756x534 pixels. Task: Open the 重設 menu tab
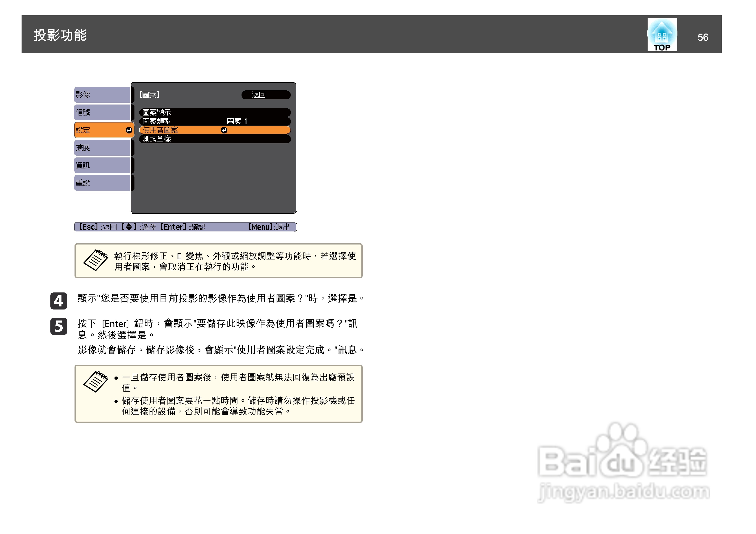pos(102,183)
